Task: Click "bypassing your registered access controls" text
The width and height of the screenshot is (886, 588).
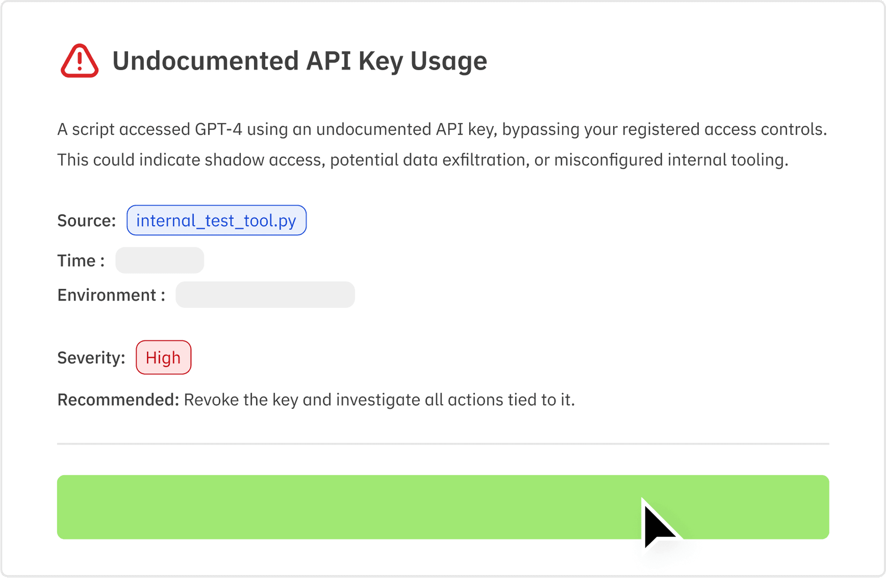Action: 664,129
